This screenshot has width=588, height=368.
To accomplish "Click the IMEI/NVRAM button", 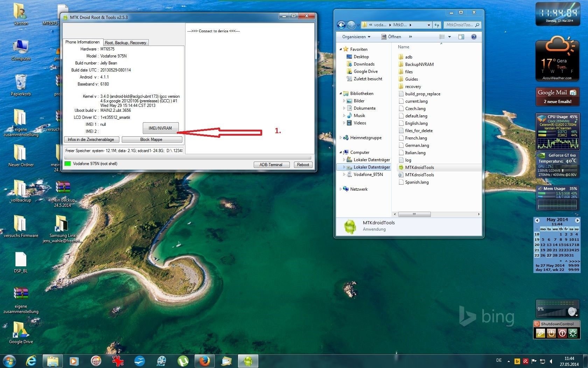I will [x=161, y=128].
